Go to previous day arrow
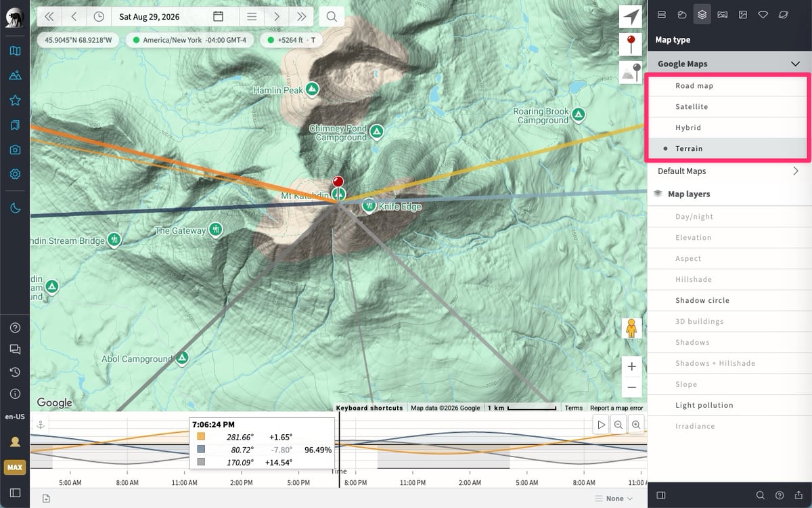This screenshot has width=812, height=508. (x=73, y=16)
